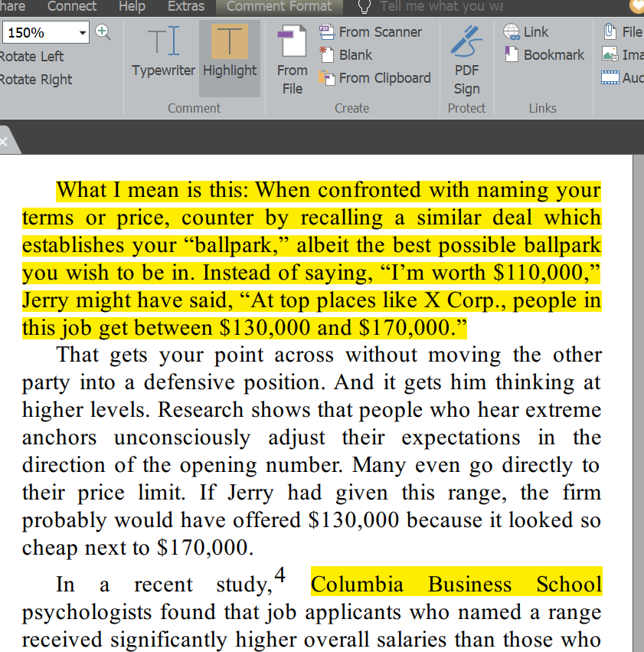Viewport: 644px width, 652px height.
Task: Select the Typewriter tool
Action: pyautogui.click(x=163, y=57)
